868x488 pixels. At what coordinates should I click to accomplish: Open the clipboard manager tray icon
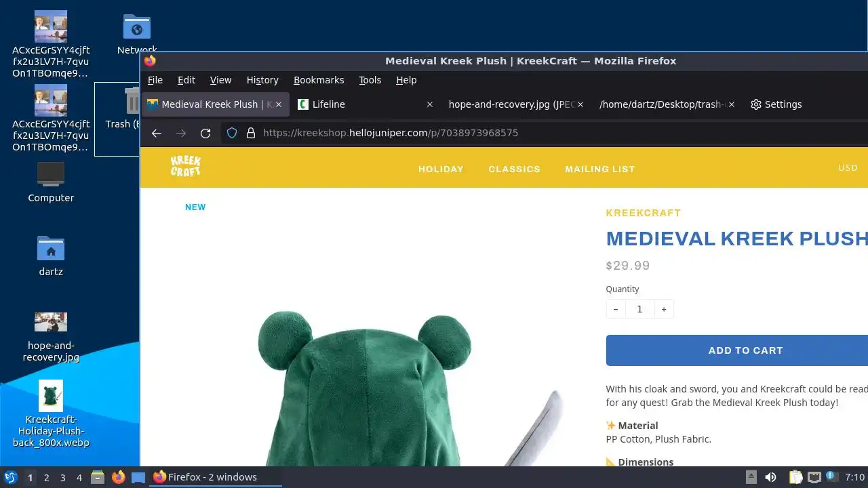795,477
